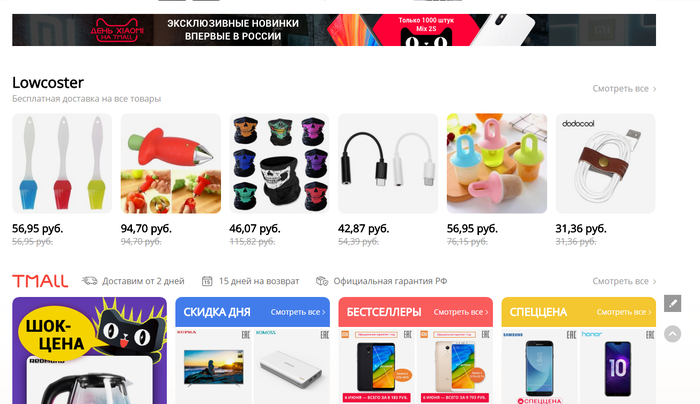Open the Xiaomi day top banner
Viewport: 700px width, 404px height.
click(x=334, y=30)
